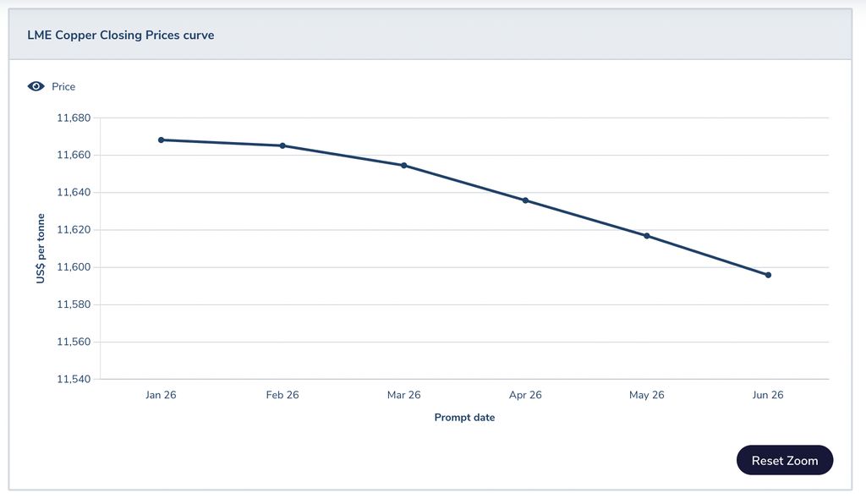Click the Apr 26 x-axis label

point(525,395)
